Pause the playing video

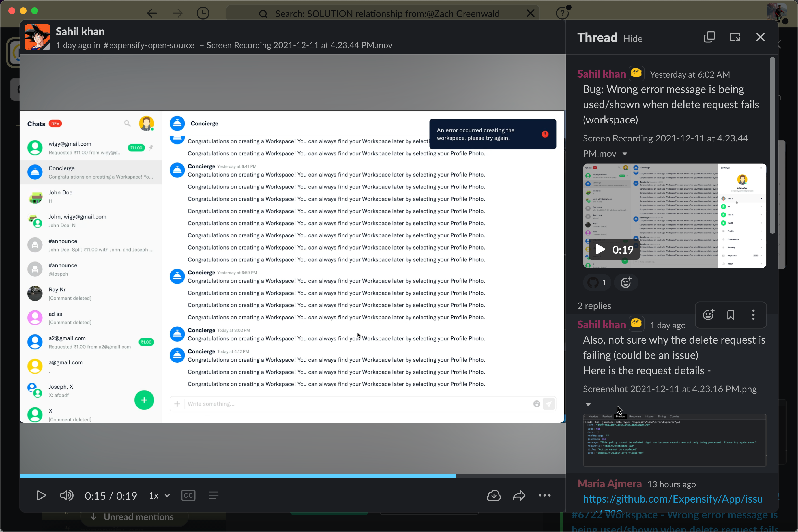coord(41,495)
